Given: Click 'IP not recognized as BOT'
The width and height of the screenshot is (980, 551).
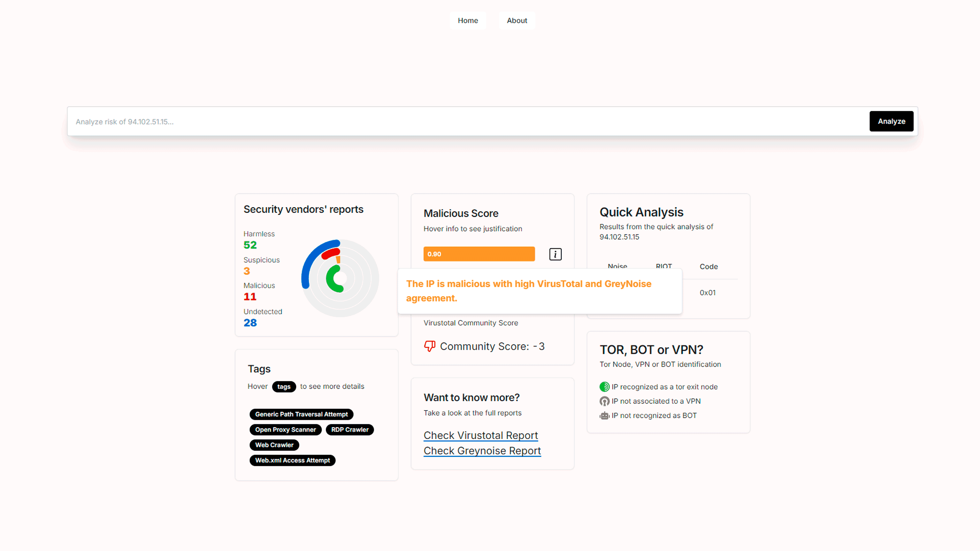Looking at the screenshot, I should [654, 416].
